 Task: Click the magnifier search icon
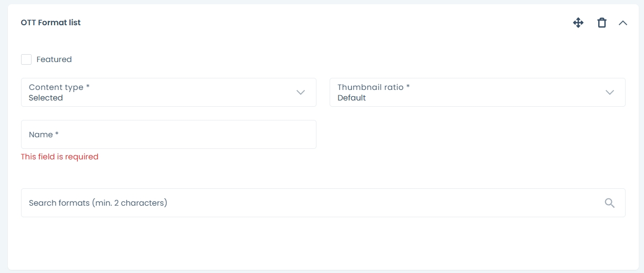[610, 203]
